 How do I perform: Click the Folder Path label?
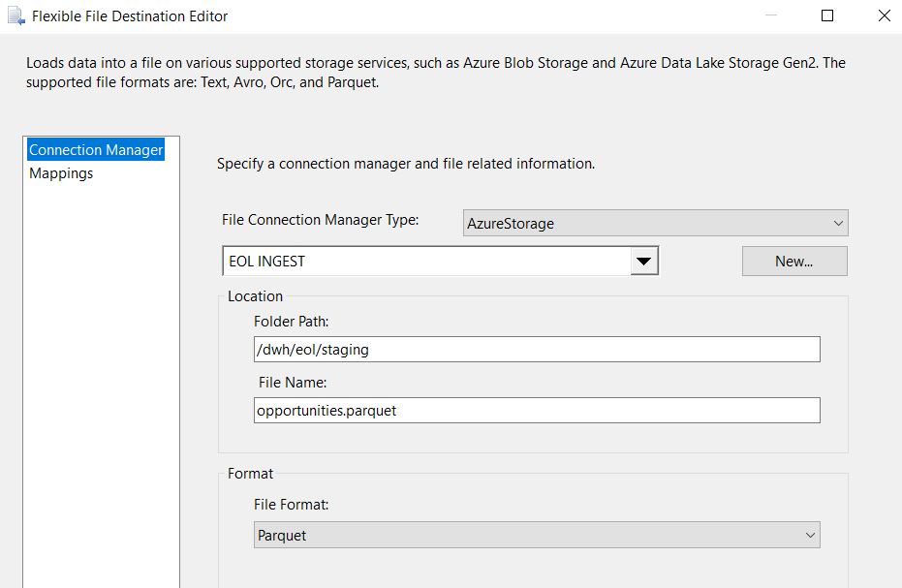click(291, 321)
